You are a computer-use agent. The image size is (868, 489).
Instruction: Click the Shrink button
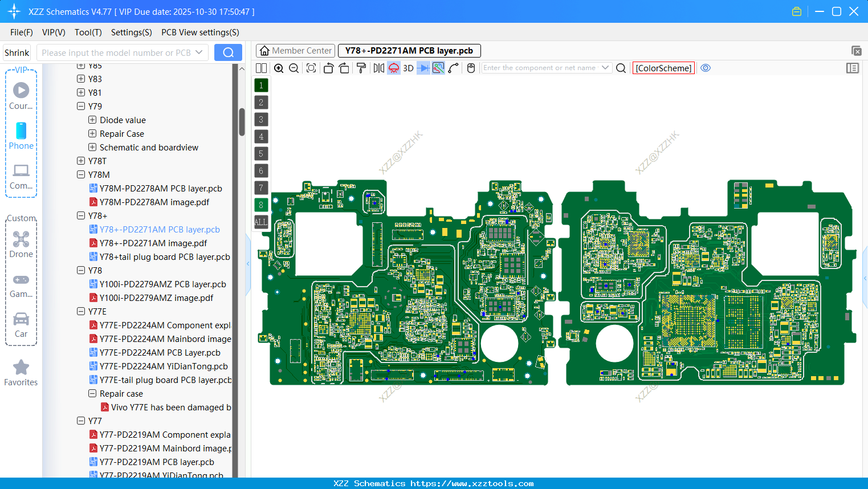click(x=17, y=52)
